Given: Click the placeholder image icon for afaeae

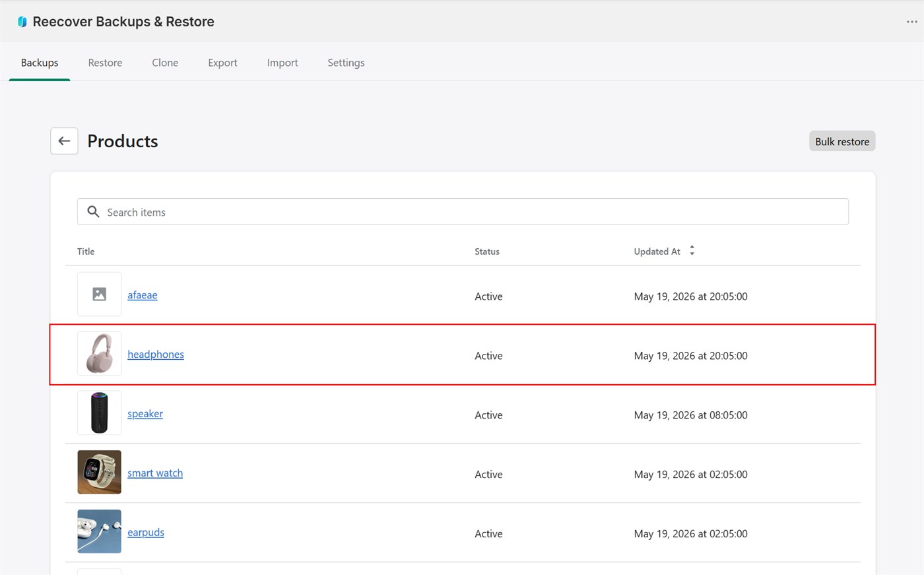Looking at the screenshot, I should tap(99, 294).
